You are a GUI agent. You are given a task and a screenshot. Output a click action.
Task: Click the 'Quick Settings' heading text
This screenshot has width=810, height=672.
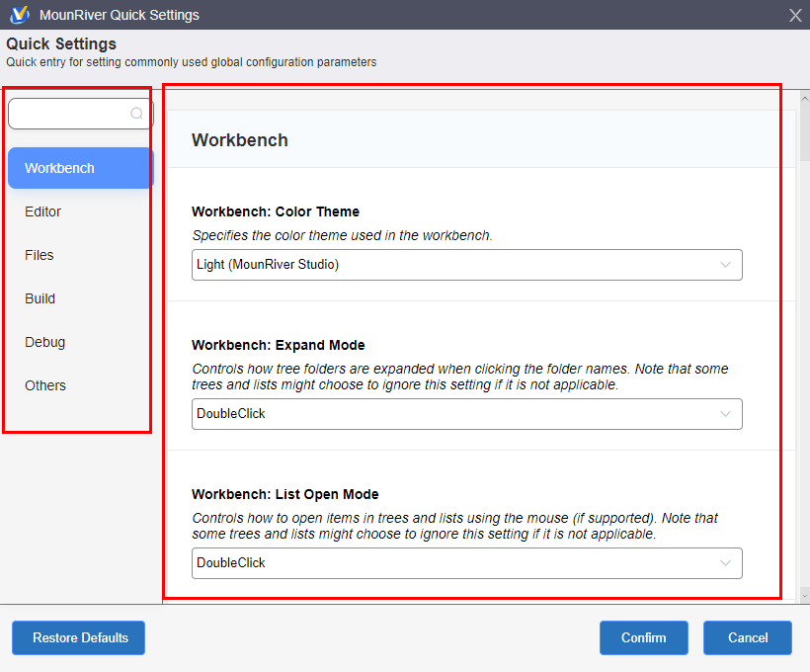click(61, 43)
